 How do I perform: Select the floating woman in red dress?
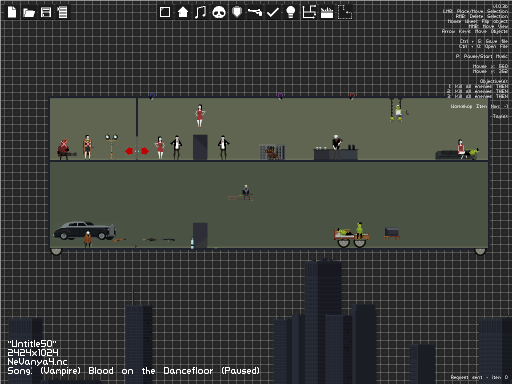(x=200, y=116)
